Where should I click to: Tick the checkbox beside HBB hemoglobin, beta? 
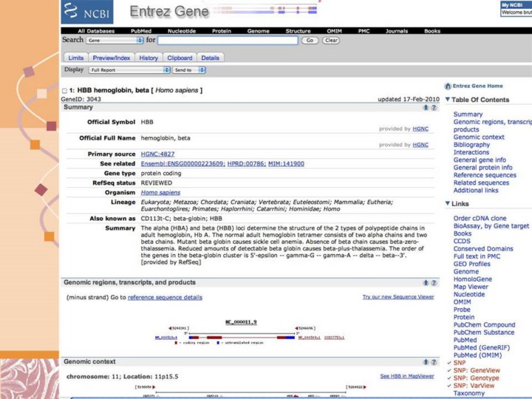point(65,90)
